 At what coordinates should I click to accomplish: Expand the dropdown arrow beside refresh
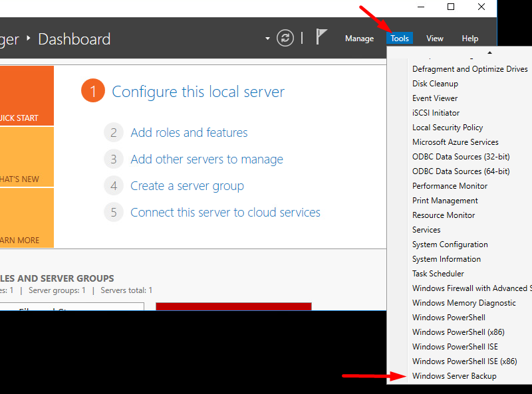(268, 39)
